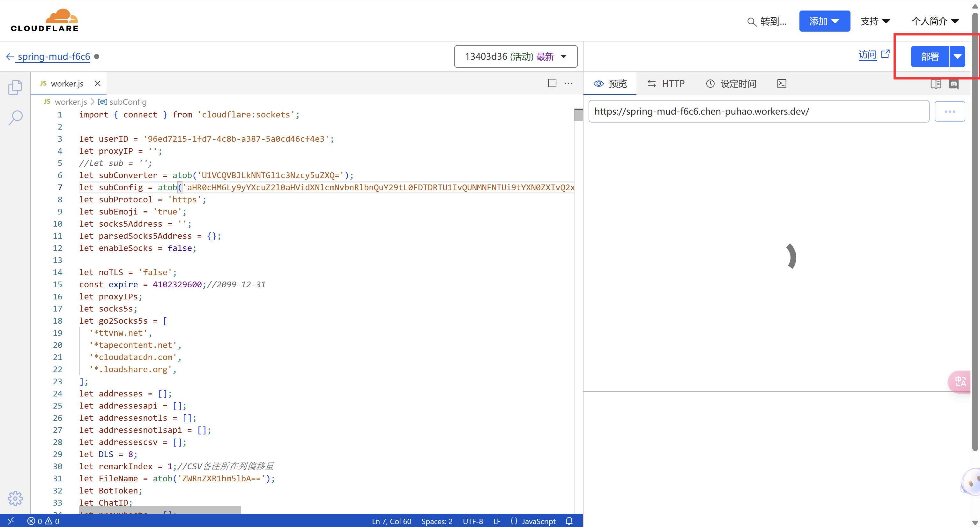This screenshot has width=980, height=527.
Task: Click the 部署 deploy button
Action: click(x=930, y=56)
